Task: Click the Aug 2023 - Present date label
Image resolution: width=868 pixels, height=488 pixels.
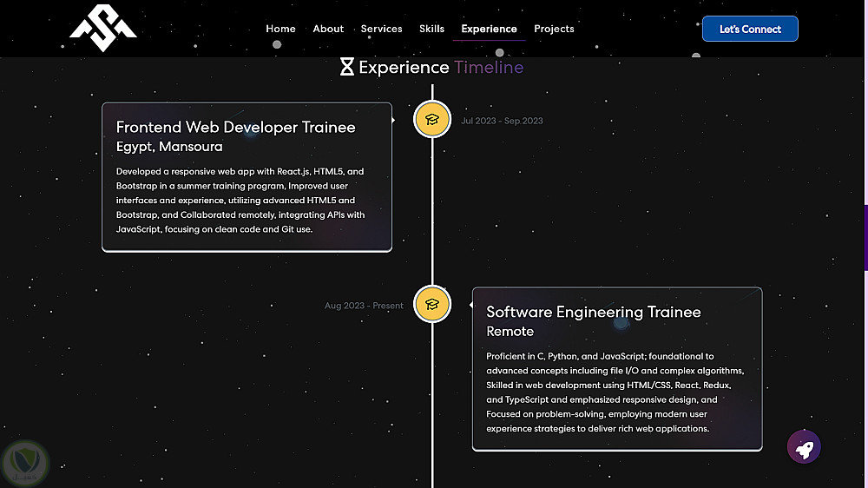Action: point(364,306)
